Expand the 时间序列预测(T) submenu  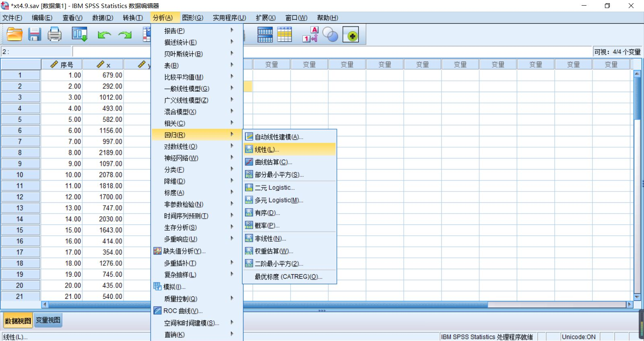coord(197,216)
